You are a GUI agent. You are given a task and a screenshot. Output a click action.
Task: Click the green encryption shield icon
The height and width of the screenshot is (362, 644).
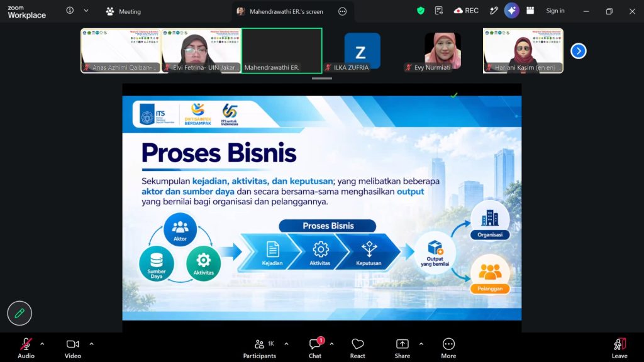[x=421, y=11]
